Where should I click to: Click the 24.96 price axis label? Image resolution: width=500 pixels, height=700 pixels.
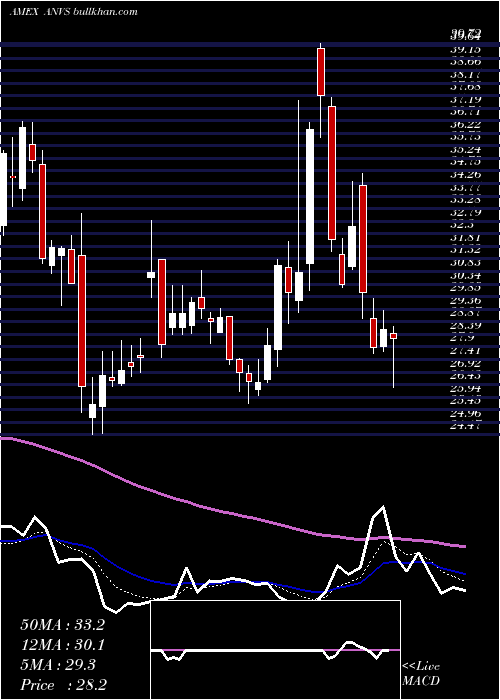tap(465, 414)
